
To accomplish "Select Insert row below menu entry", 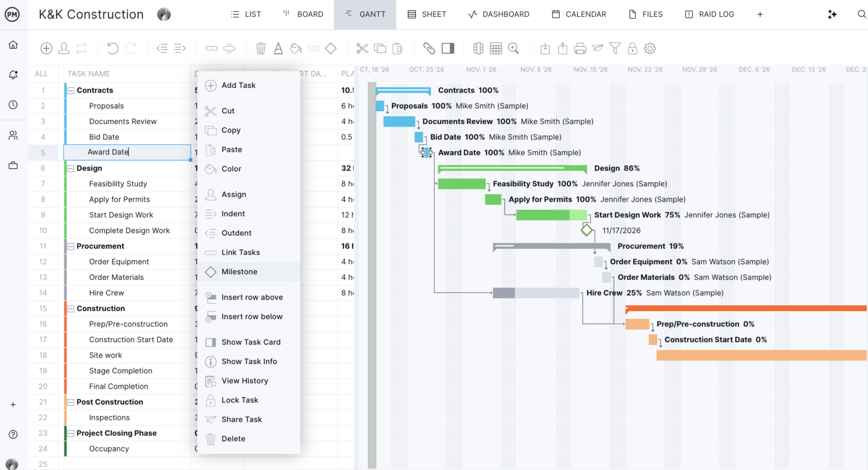I will tap(248, 317).
